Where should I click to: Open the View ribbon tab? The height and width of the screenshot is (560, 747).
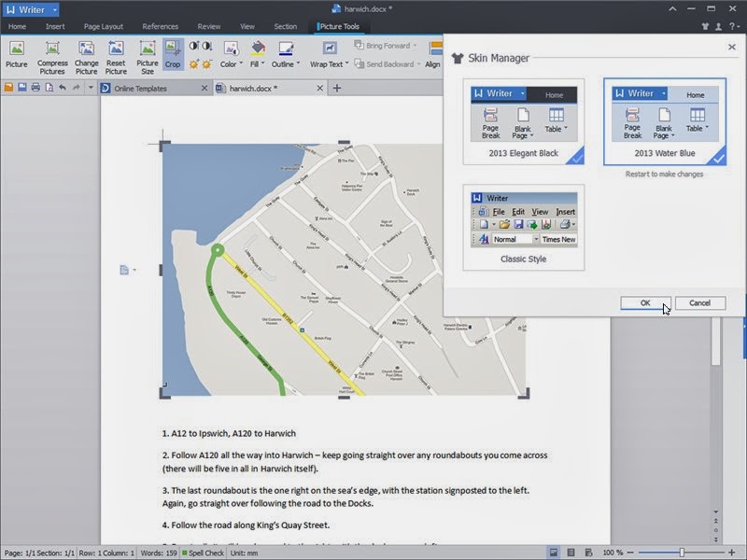point(247,27)
